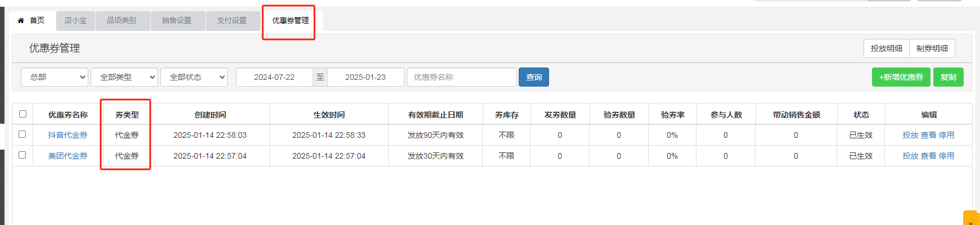Open the 总部 store dropdown

tap(55, 77)
